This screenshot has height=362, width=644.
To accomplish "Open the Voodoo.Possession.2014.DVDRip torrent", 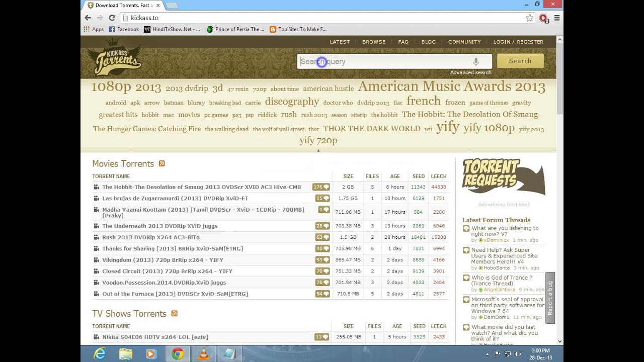I will pos(164,283).
